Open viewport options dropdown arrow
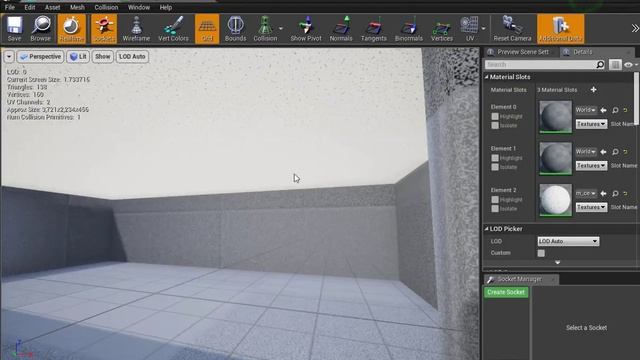 [9, 57]
